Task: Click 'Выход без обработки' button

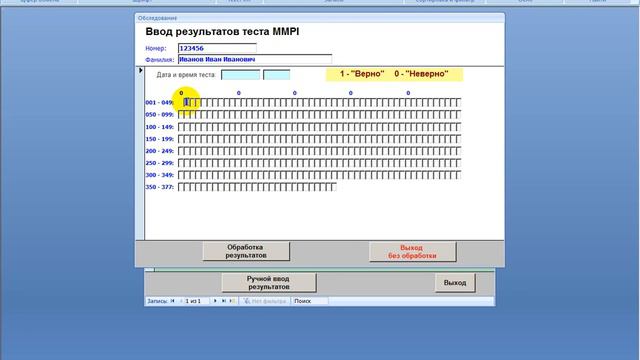Action: (412, 252)
